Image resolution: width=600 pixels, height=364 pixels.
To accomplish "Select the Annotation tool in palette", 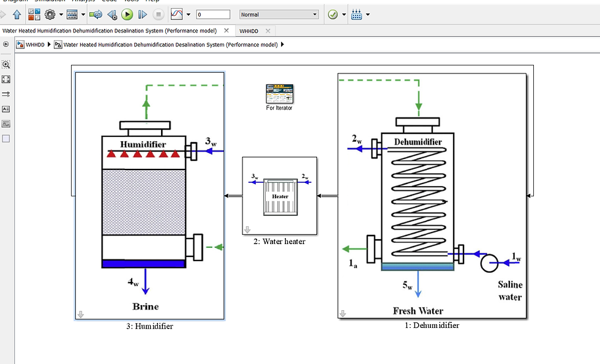I will tap(6, 109).
